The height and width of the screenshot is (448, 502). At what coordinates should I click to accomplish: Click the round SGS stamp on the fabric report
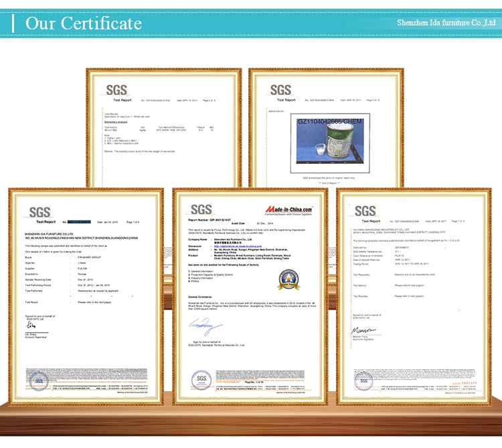pyautogui.click(x=39, y=381)
